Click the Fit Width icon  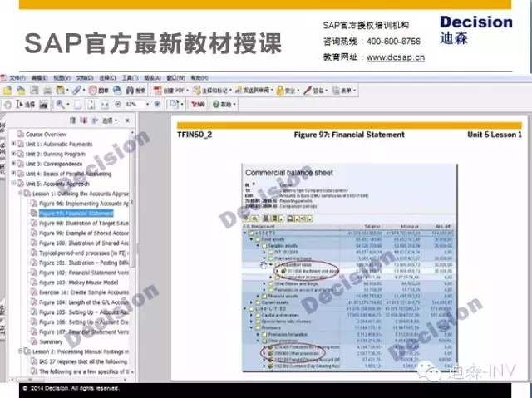105,105
